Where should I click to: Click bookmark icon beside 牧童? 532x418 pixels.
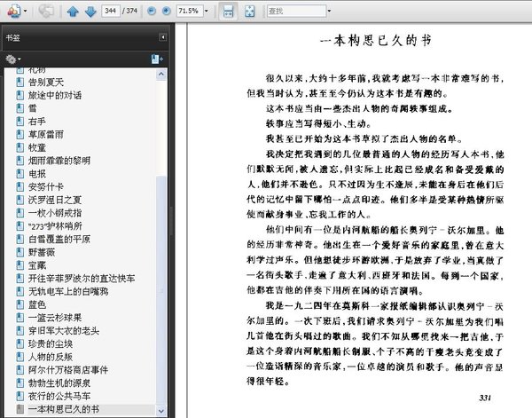click(x=20, y=147)
